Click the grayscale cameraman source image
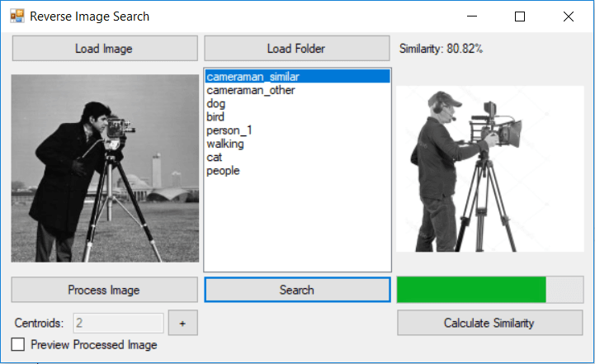 (x=105, y=168)
